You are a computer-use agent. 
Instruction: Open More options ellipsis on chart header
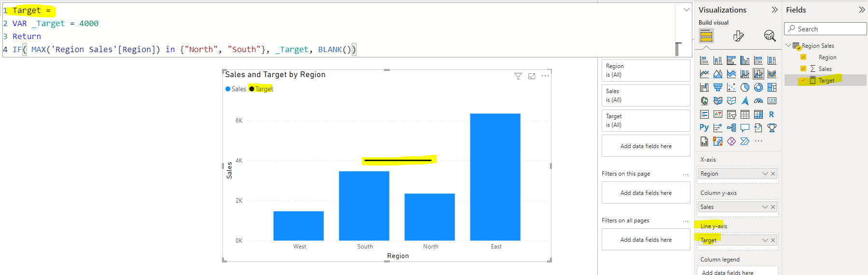click(x=545, y=76)
